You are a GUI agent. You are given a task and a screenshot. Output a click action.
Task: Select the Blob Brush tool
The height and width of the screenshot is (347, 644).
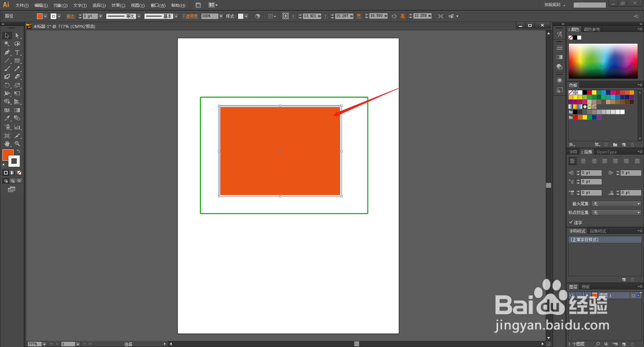click(7, 77)
